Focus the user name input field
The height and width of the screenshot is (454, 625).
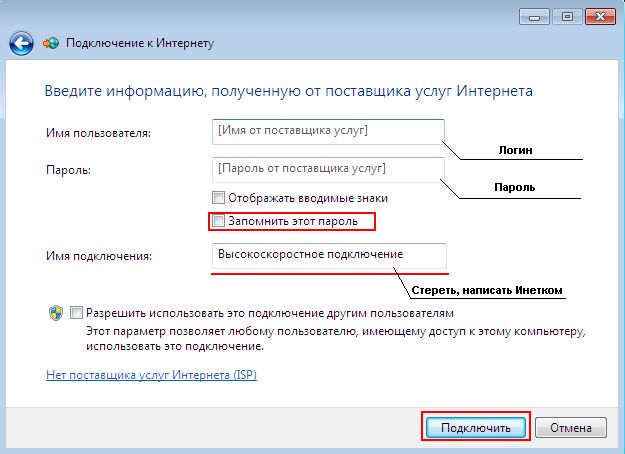coord(328,132)
